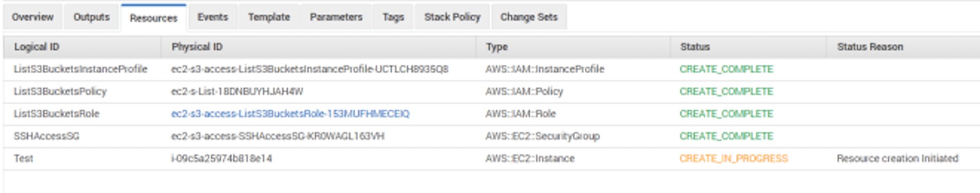This screenshot has height=193, width=980.
Task: Select the Resources tab
Action: (x=154, y=18)
